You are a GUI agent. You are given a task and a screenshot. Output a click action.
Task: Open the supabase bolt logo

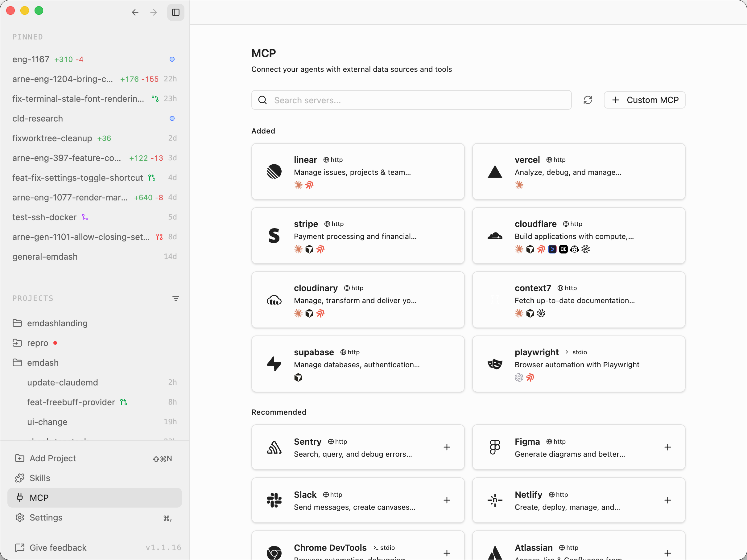click(x=274, y=364)
